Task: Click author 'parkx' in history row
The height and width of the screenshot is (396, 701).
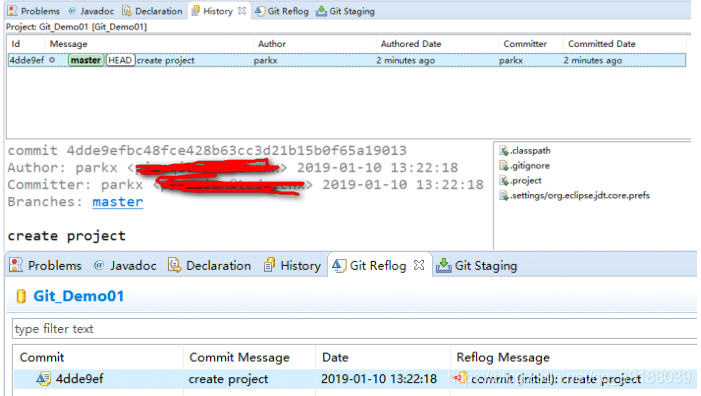Action: [x=266, y=60]
